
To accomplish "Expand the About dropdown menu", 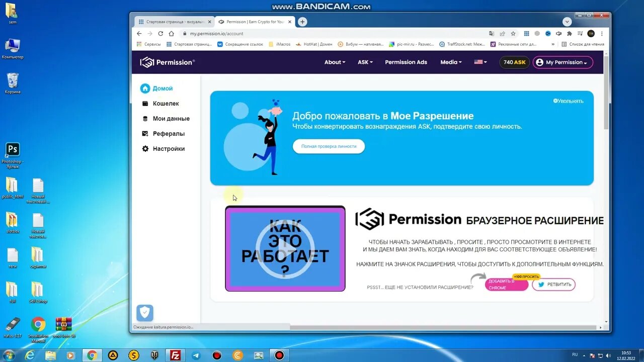I will tap(335, 62).
